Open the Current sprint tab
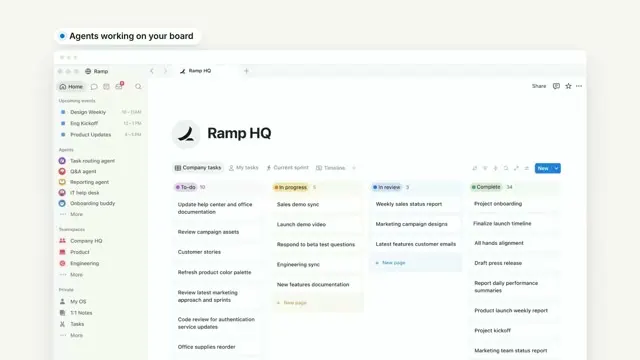Image resolution: width=640 pixels, height=360 pixels. pyautogui.click(x=287, y=168)
